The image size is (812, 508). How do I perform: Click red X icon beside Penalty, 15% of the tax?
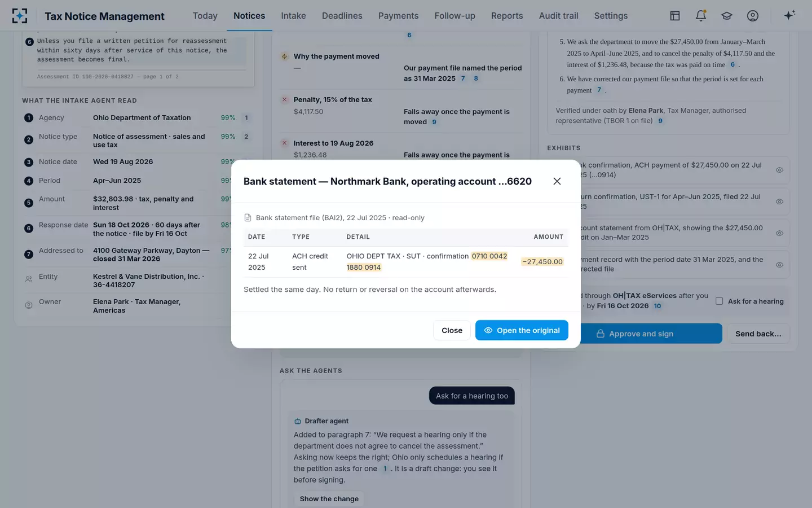click(x=285, y=99)
